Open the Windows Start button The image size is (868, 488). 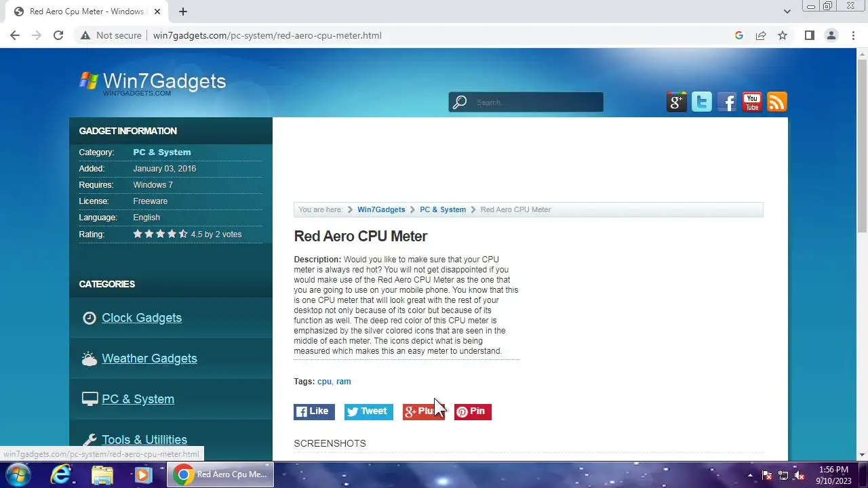coord(17,474)
